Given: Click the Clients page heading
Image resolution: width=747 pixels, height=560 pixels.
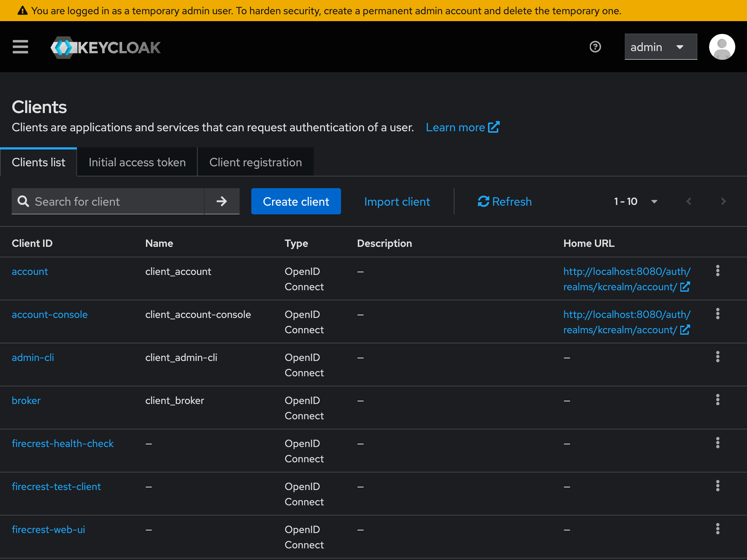Looking at the screenshot, I should click(x=39, y=107).
